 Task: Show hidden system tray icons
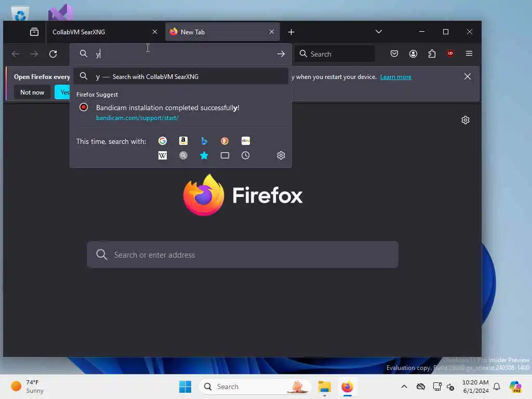[404, 387]
